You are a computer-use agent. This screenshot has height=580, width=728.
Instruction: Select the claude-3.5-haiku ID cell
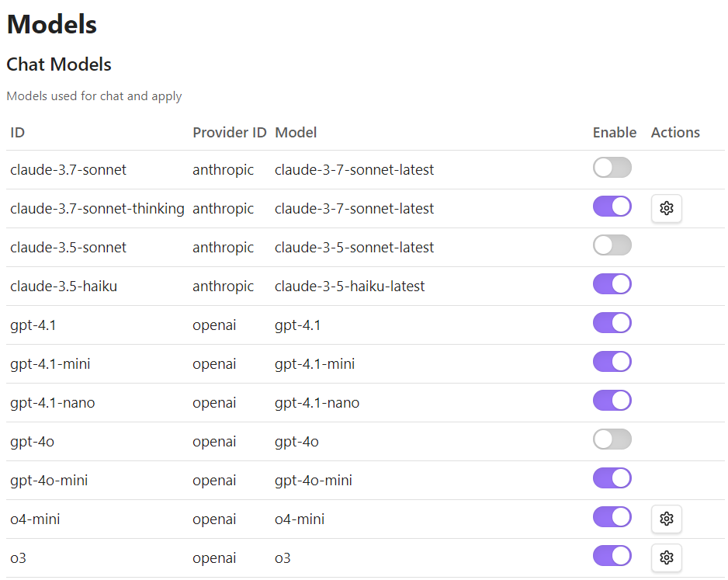click(64, 286)
